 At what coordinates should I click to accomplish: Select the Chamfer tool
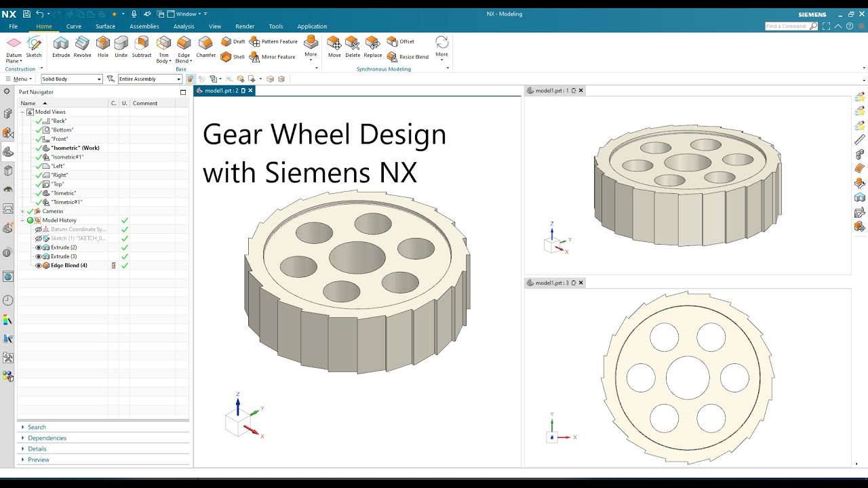click(205, 47)
